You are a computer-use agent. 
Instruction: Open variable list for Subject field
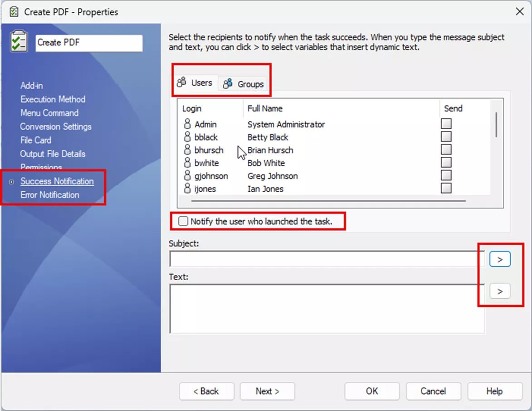(500, 259)
